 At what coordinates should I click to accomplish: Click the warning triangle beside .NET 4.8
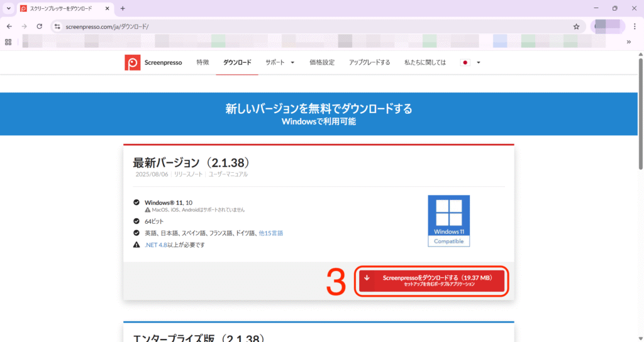(136, 245)
